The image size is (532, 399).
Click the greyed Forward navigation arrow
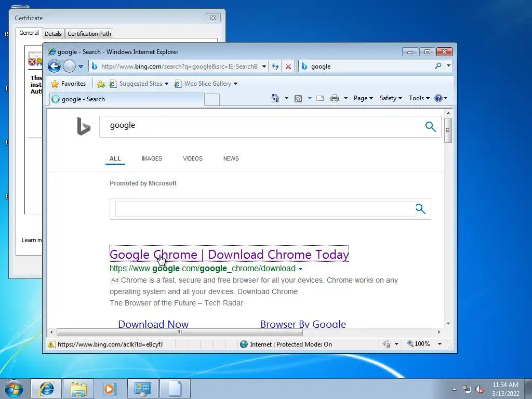69,66
